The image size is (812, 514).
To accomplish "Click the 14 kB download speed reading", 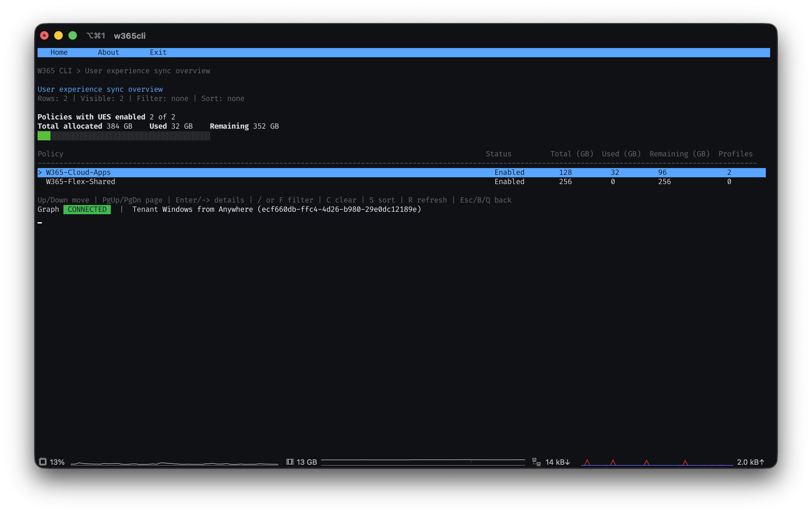I will 557,462.
